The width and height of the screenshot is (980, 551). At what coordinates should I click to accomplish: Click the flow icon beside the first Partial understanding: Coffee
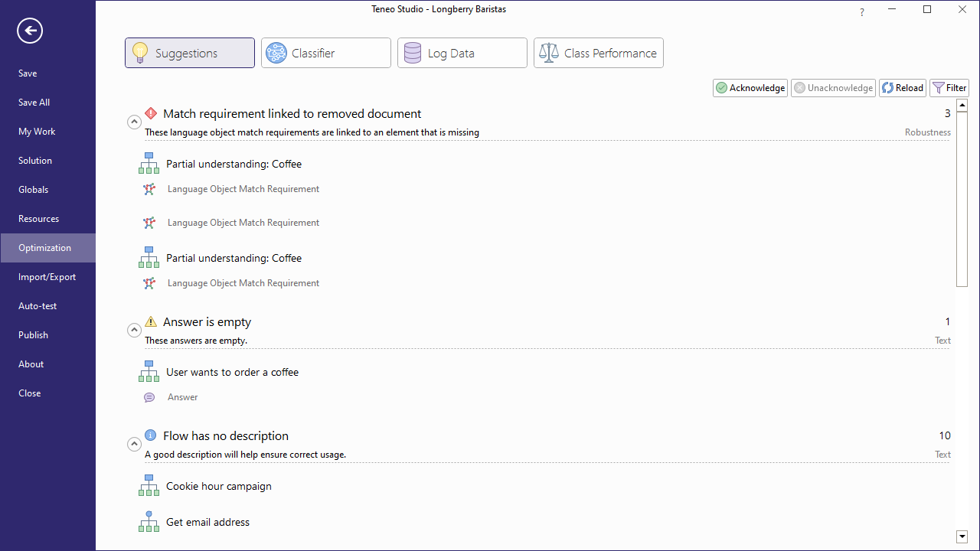tap(149, 163)
